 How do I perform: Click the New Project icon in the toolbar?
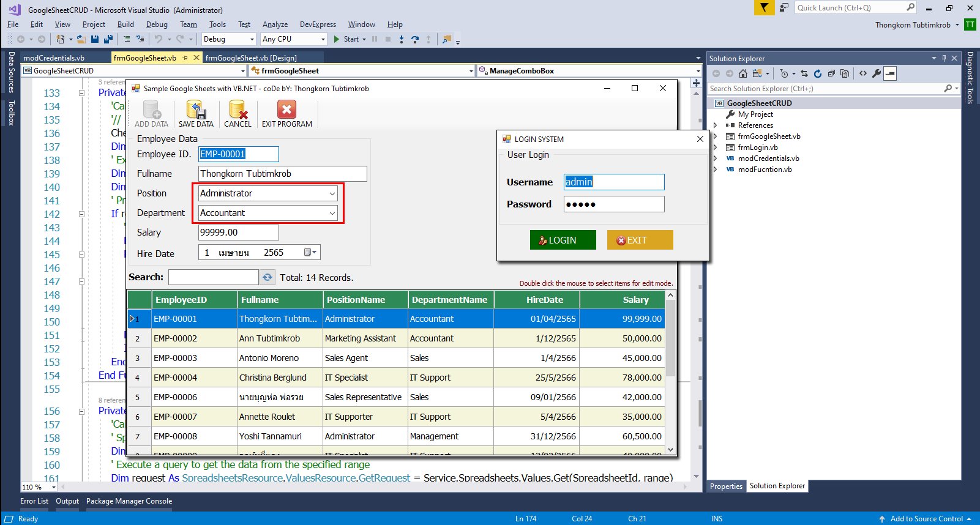[x=60, y=39]
